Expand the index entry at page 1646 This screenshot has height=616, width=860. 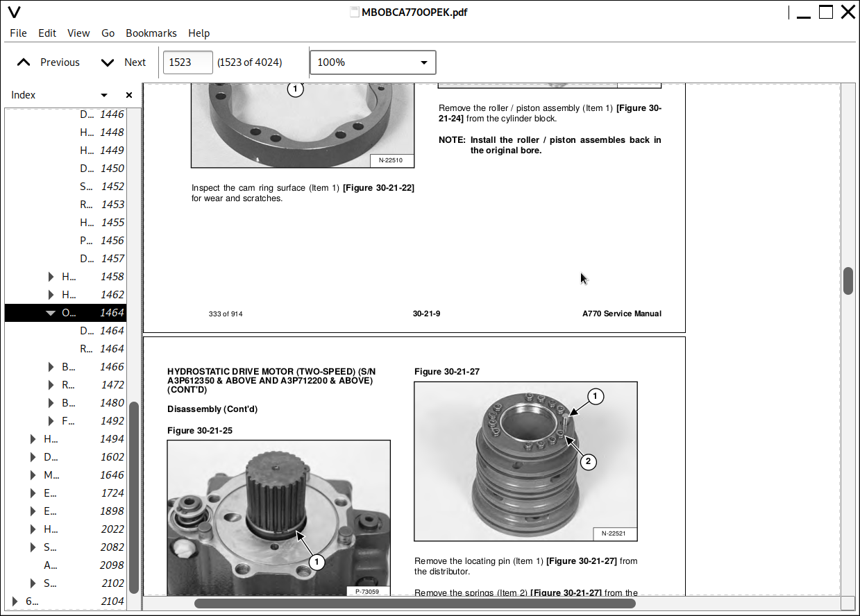33,475
